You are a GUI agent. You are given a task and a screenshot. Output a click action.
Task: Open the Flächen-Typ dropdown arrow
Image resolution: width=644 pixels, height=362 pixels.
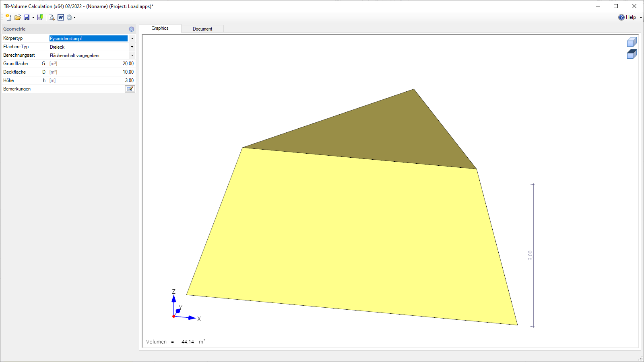(x=132, y=47)
